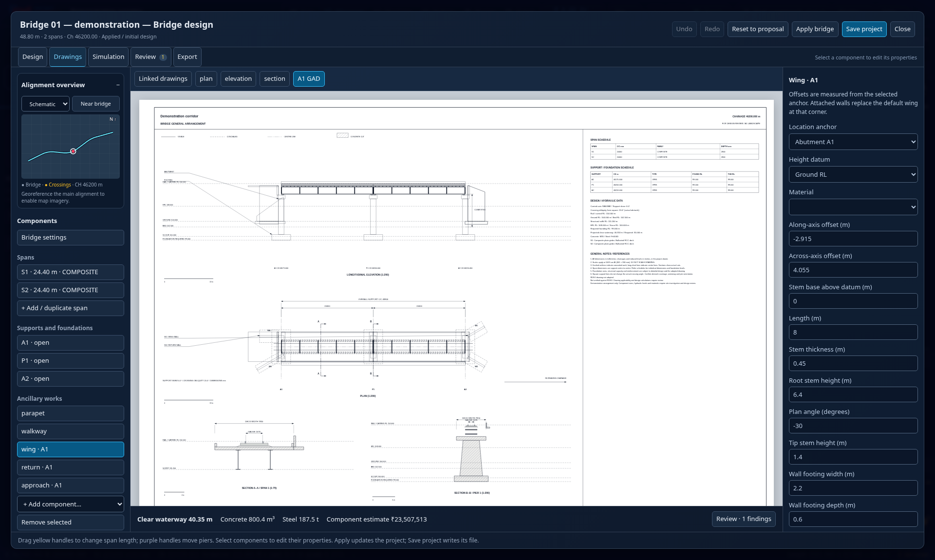The height and width of the screenshot is (560, 935).
Task: Click the Wall footing width field
Action: point(853,488)
